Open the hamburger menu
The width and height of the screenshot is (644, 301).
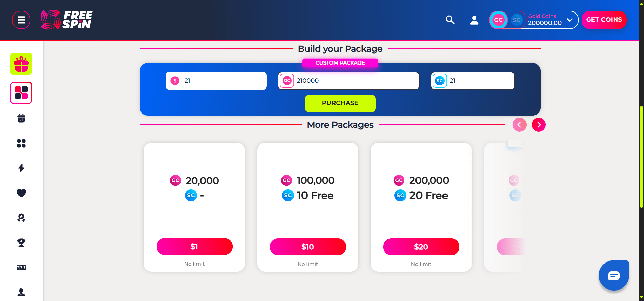pos(21,20)
